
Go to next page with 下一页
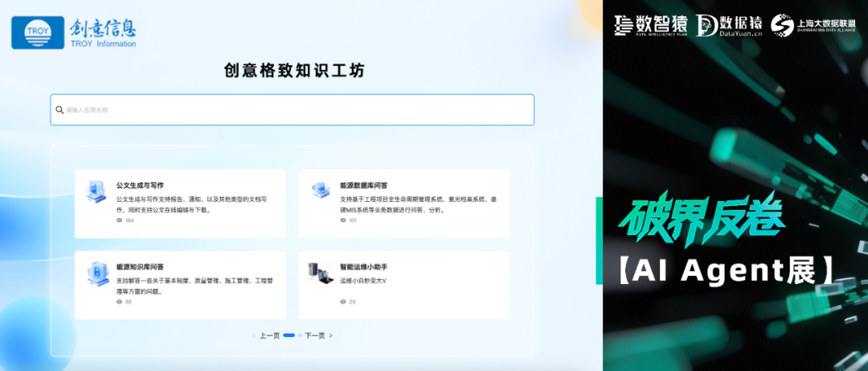click(315, 336)
